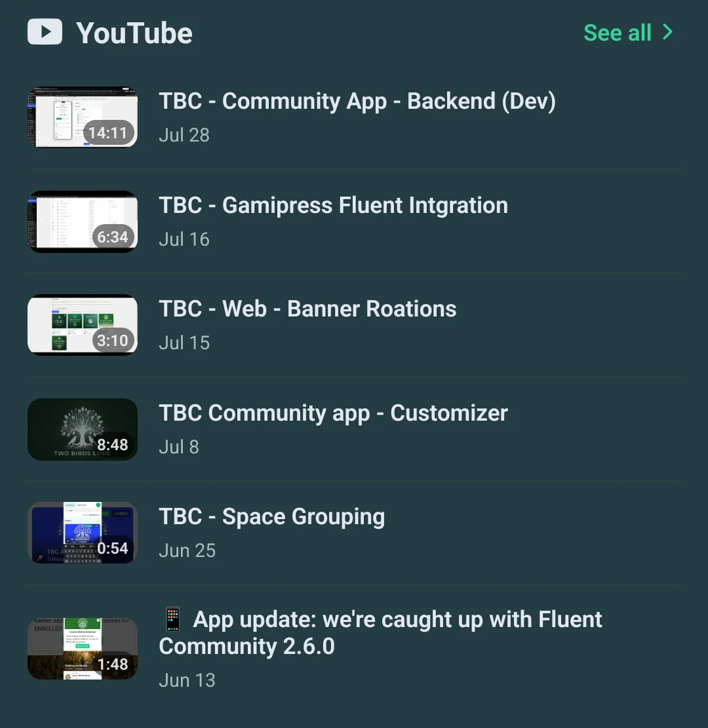The image size is (708, 728).
Task: Open the YouTube section heading
Action: coord(134,33)
